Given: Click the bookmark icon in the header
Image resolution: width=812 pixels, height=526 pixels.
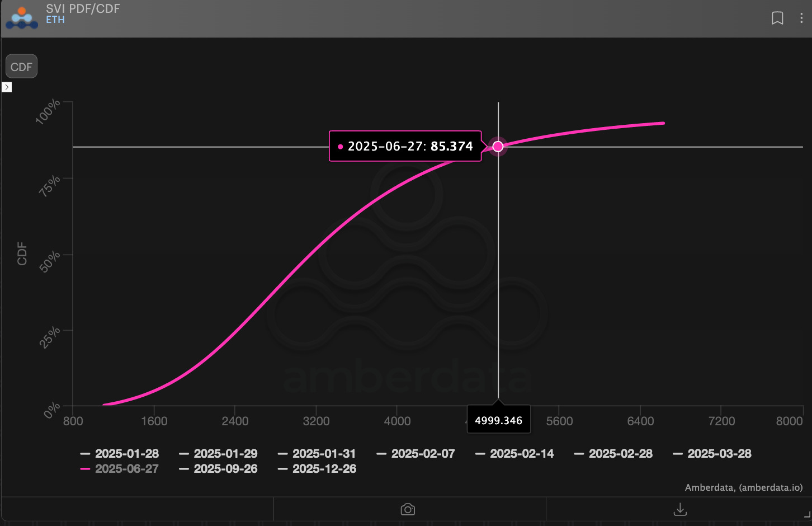Looking at the screenshot, I should 777,18.
